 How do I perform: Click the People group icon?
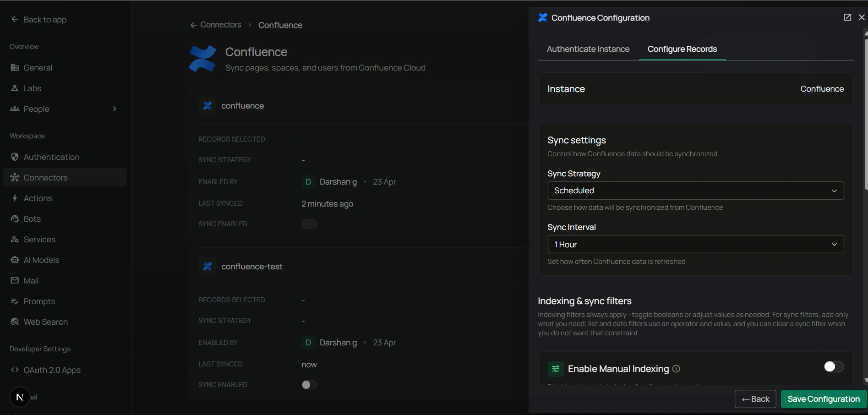[x=15, y=109]
